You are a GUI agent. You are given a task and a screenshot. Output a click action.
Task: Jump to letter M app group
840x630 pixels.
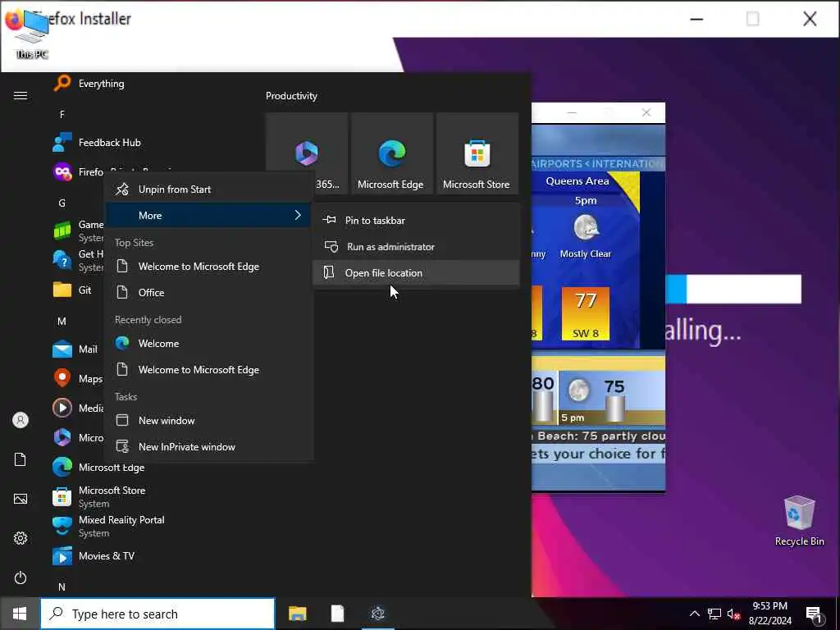62,322
